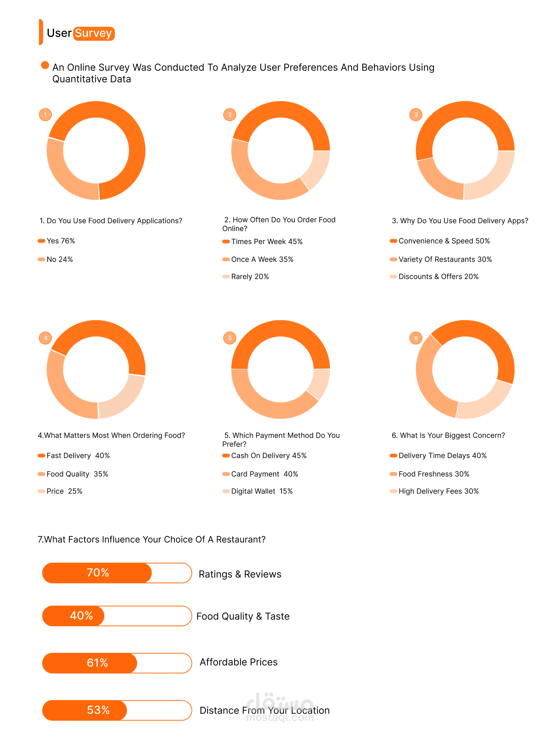Image resolution: width=560 pixels, height=738 pixels.
Task: Click the 70% Ratings & Reviews progress bar
Action: (117, 573)
